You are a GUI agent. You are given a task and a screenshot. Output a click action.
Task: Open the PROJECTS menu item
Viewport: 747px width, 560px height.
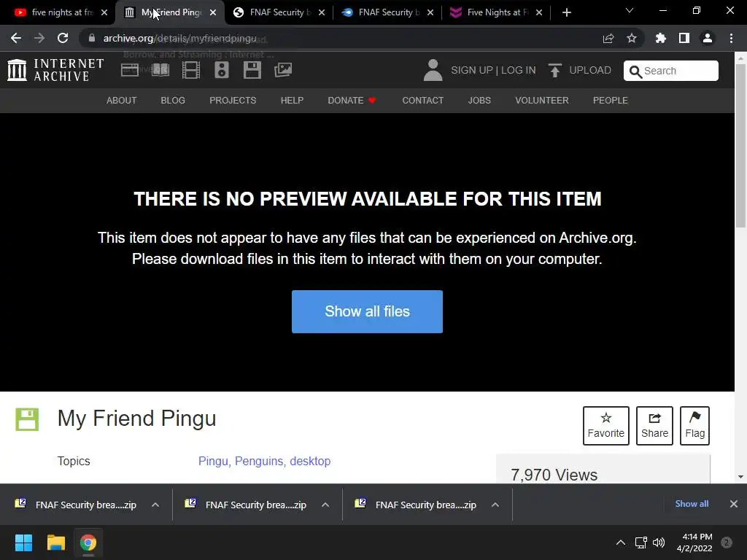[x=233, y=101]
